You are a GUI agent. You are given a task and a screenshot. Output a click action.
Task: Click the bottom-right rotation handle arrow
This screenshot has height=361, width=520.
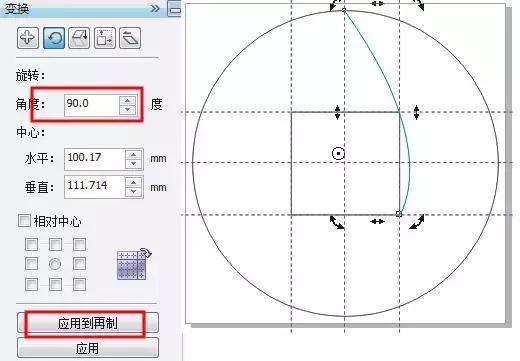pyautogui.click(x=417, y=222)
